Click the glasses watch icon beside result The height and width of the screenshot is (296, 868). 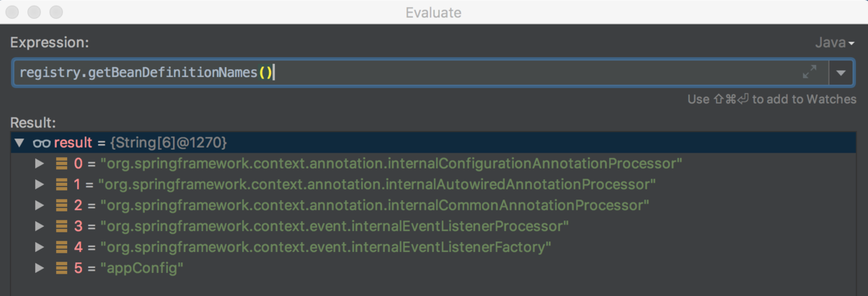coord(41,143)
